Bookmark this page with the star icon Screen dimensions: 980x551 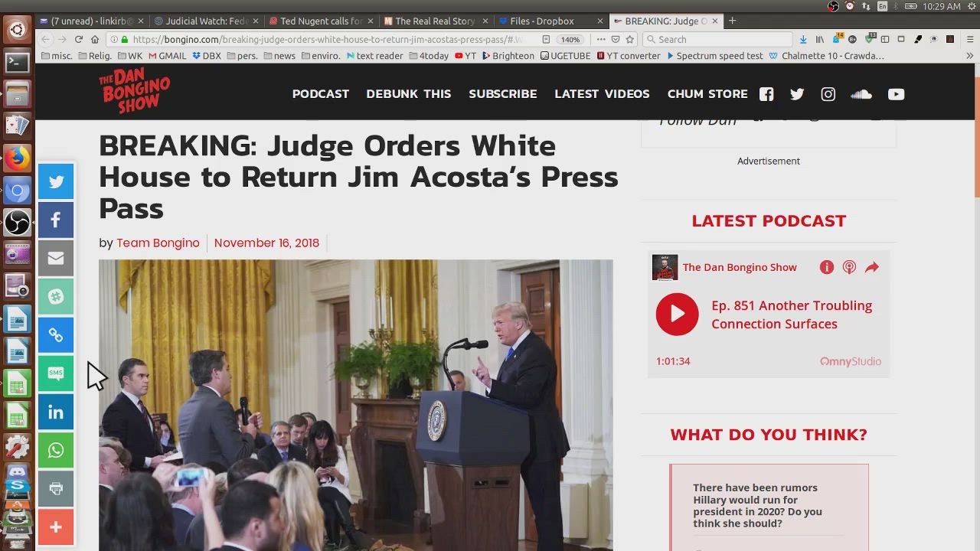coord(630,39)
